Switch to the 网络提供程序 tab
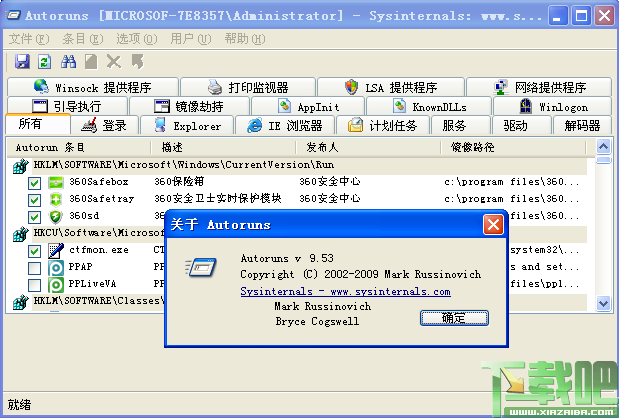This screenshot has height=418, width=619. [539, 87]
